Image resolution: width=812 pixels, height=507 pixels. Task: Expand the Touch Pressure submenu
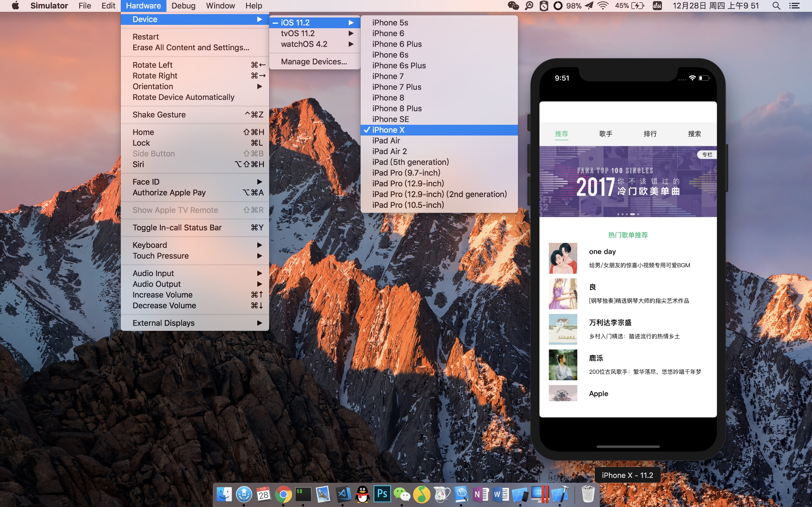[195, 256]
